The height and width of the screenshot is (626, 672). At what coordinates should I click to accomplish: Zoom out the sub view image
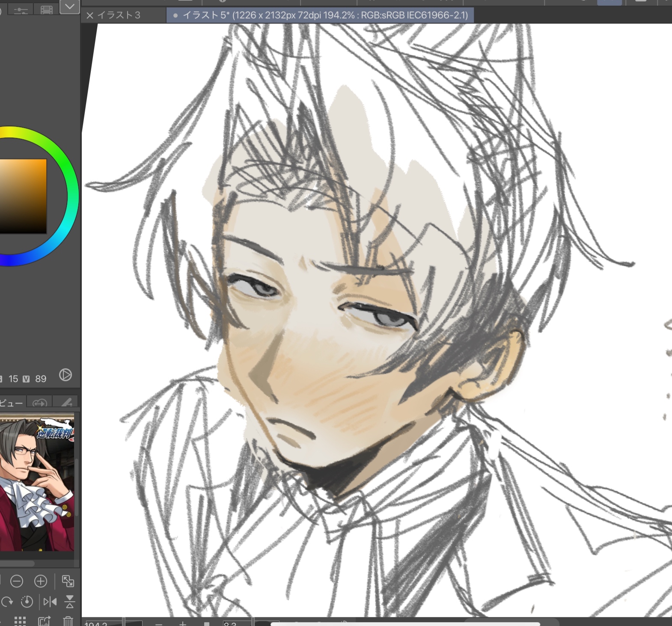point(17,581)
